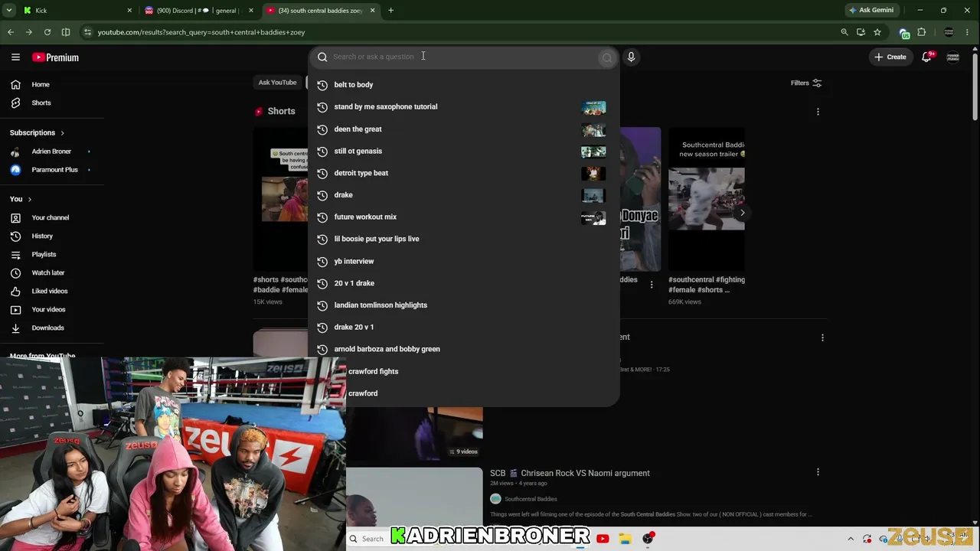The image size is (980, 551).
Task: Select 'still ot genasis' from suggestions
Action: coord(462,152)
